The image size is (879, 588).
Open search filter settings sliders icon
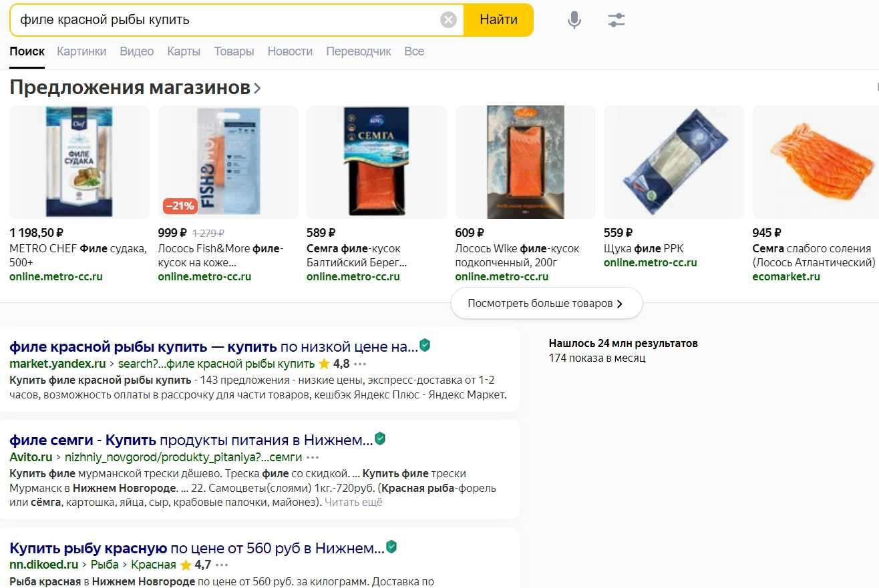point(616,20)
